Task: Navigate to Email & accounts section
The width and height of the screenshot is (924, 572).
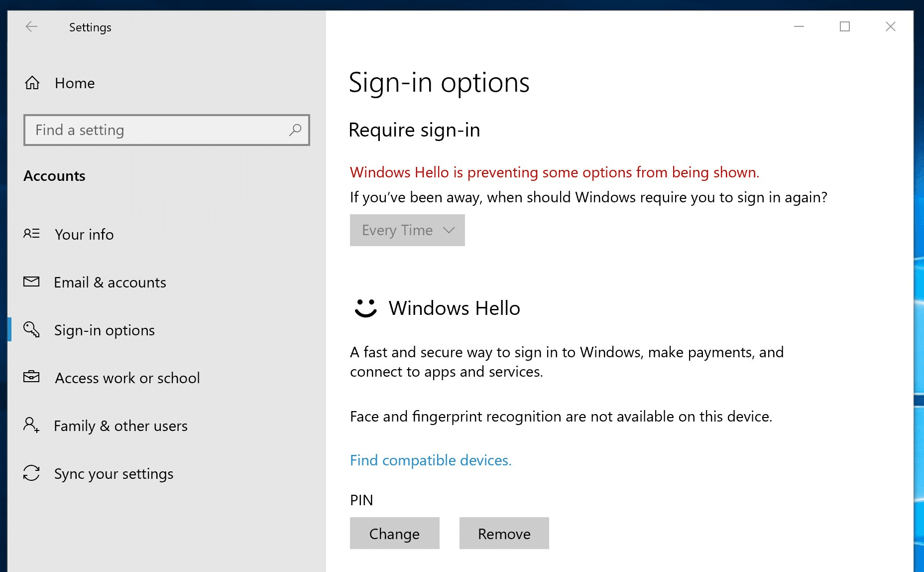Action: 110,282
